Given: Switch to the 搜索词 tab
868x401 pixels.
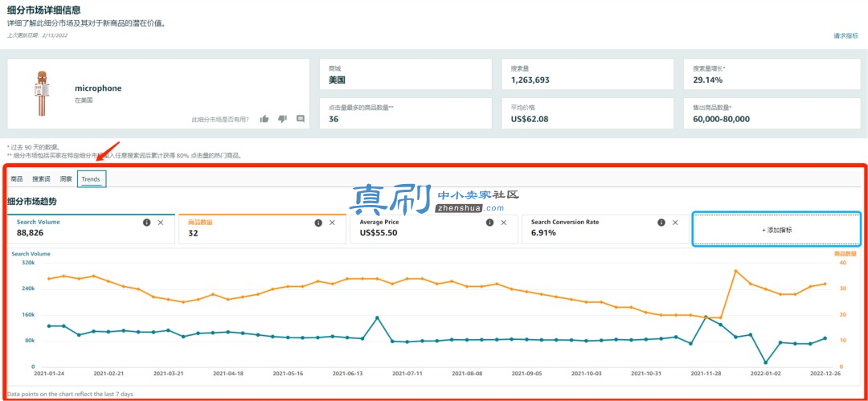Looking at the screenshot, I should pyautogui.click(x=41, y=179).
